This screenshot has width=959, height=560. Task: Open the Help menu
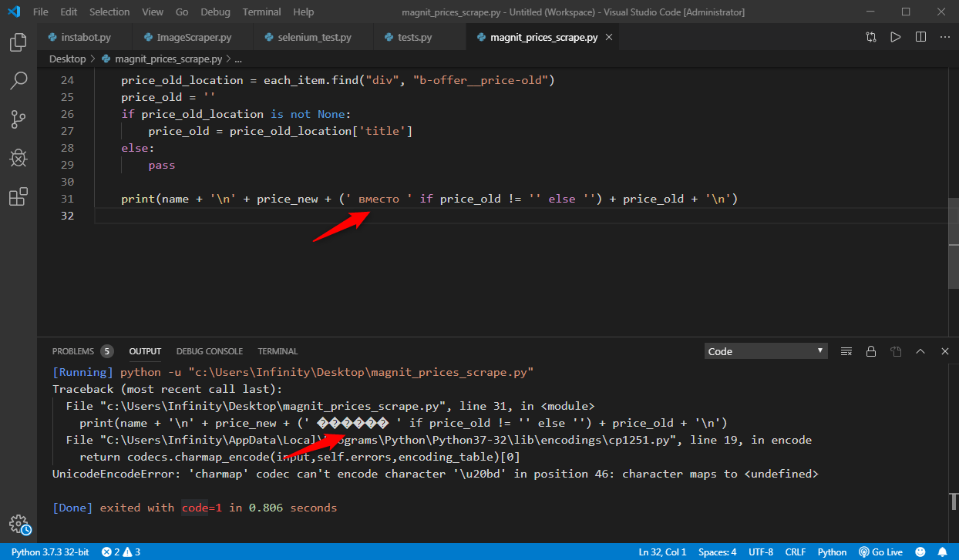click(304, 12)
